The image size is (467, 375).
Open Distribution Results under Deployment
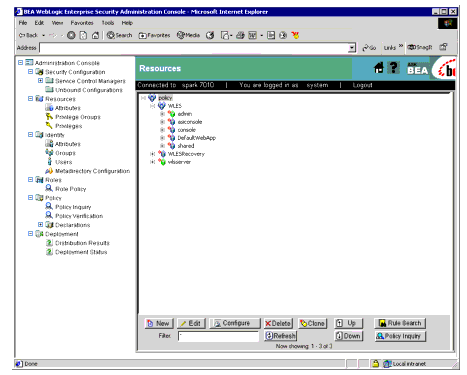coord(82,243)
